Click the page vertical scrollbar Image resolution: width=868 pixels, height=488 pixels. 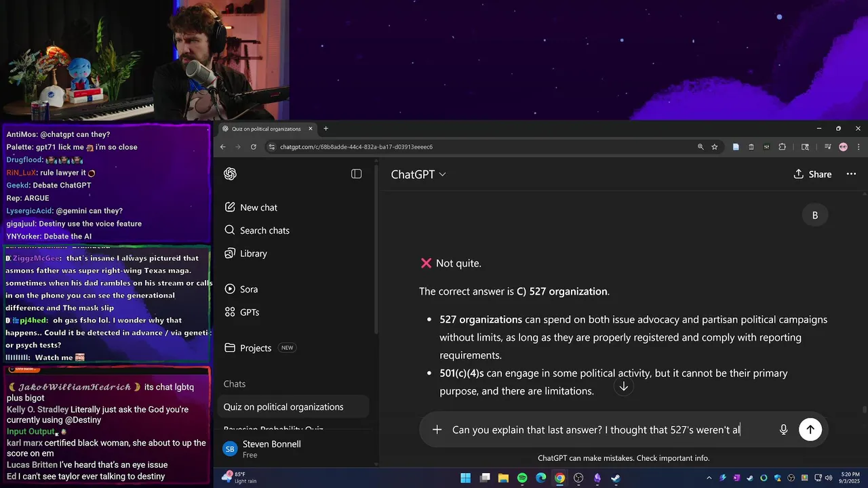[x=864, y=409]
